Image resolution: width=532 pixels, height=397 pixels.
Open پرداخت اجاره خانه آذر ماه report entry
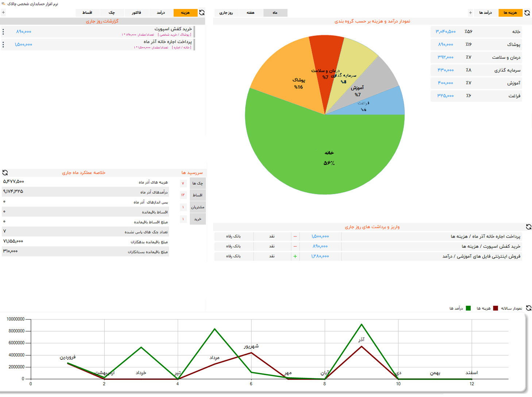coord(98,45)
